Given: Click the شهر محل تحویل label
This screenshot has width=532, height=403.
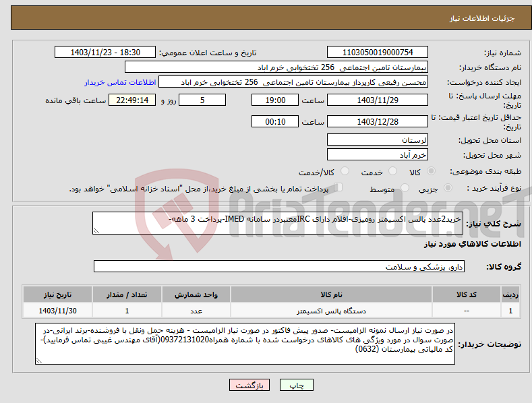Looking at the screenshot, I should click(x=492, y=155).
